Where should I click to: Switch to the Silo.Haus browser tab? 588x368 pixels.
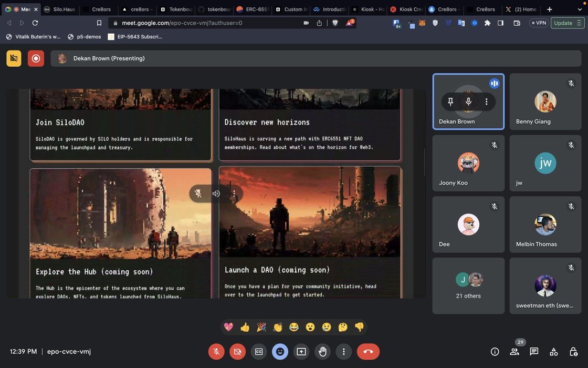point(59,9)
